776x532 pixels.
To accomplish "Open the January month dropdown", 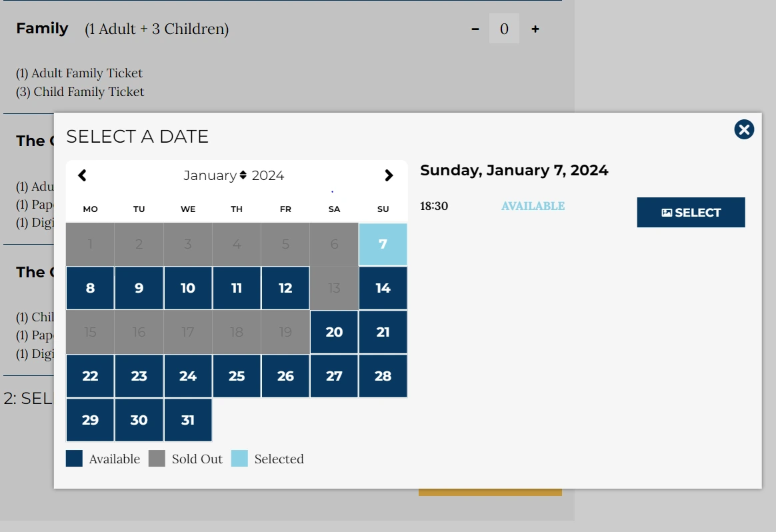I will click(215, 175).
